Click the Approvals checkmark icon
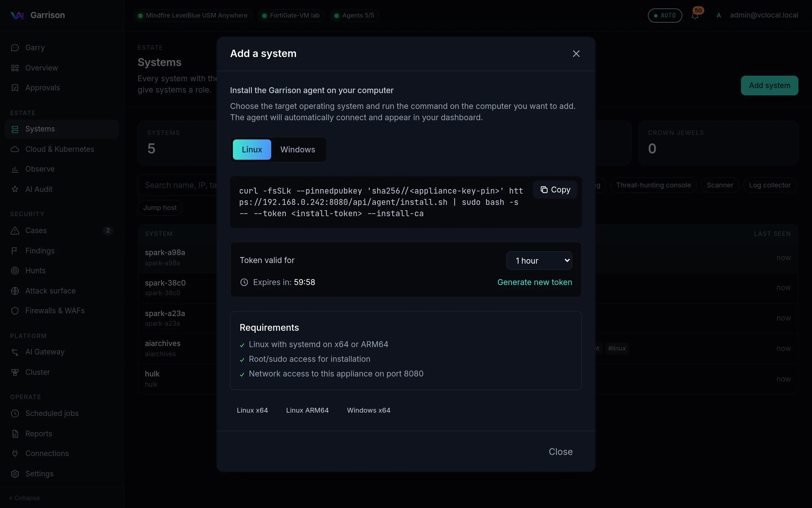Screen dimensions: 812x508 [x=15, y=88]
